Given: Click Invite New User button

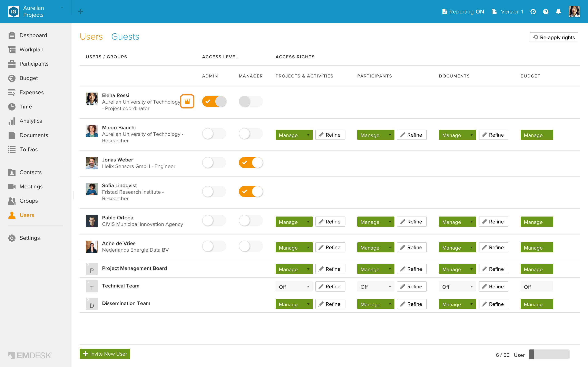Looking at the screenshot, I should tap(105, 354).
